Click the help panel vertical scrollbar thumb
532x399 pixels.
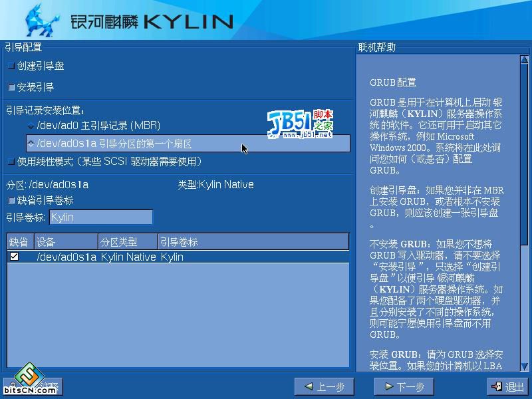click(x=524, y=154)
